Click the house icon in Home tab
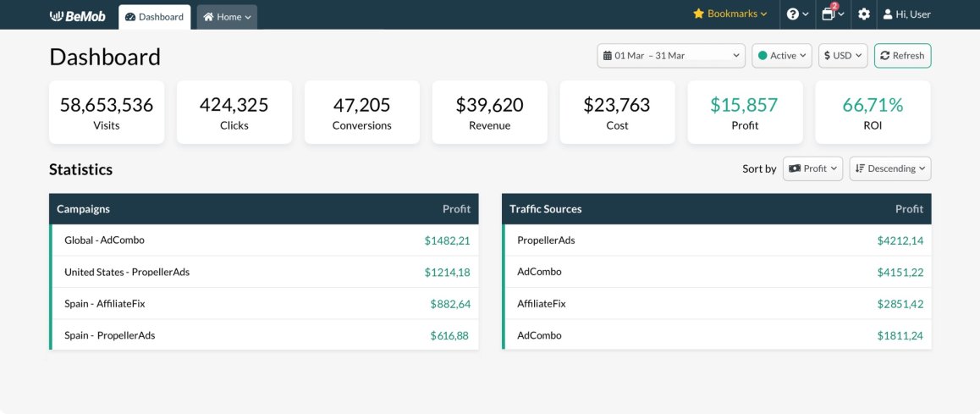980x414 pixels. (x=208, y=17)
